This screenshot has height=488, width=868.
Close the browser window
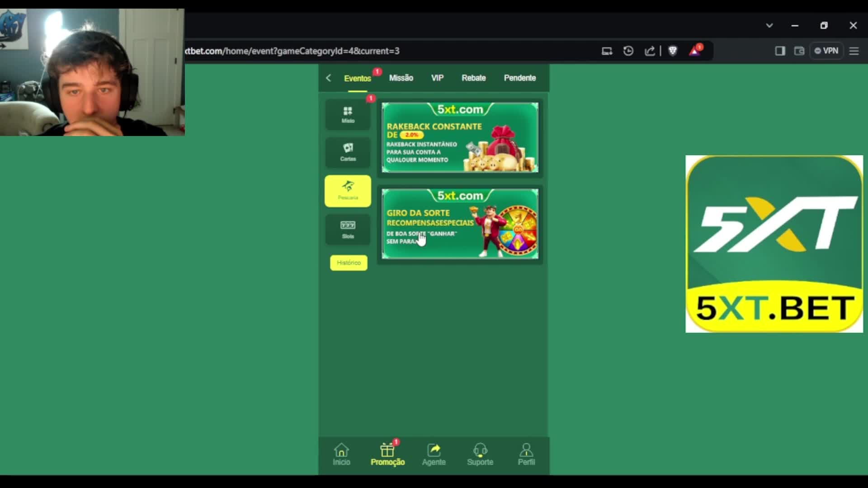tap(853, 26)
